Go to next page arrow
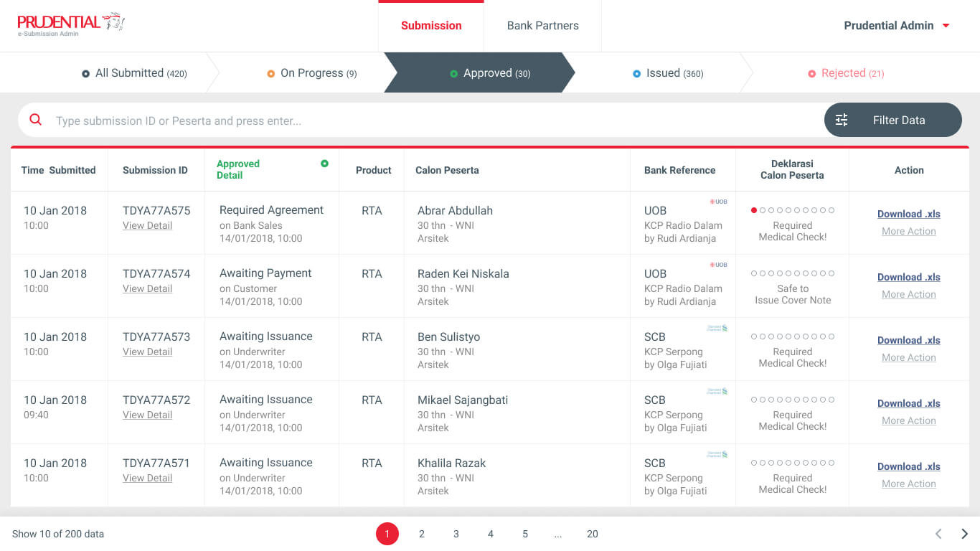This screenshot has width=980, height=551. point(964,534)
